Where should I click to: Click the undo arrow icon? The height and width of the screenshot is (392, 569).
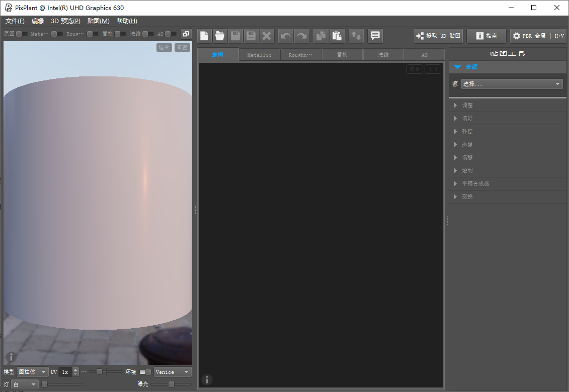click(286, 36)
